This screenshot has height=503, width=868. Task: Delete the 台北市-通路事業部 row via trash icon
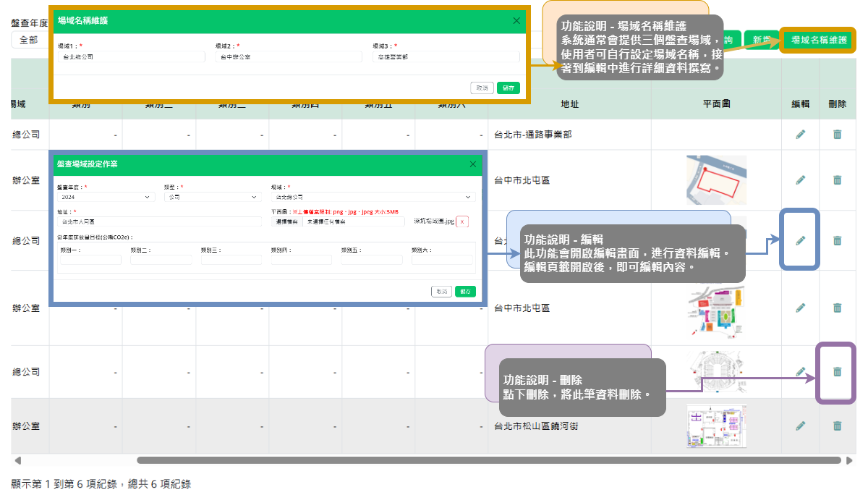[837, 135]
